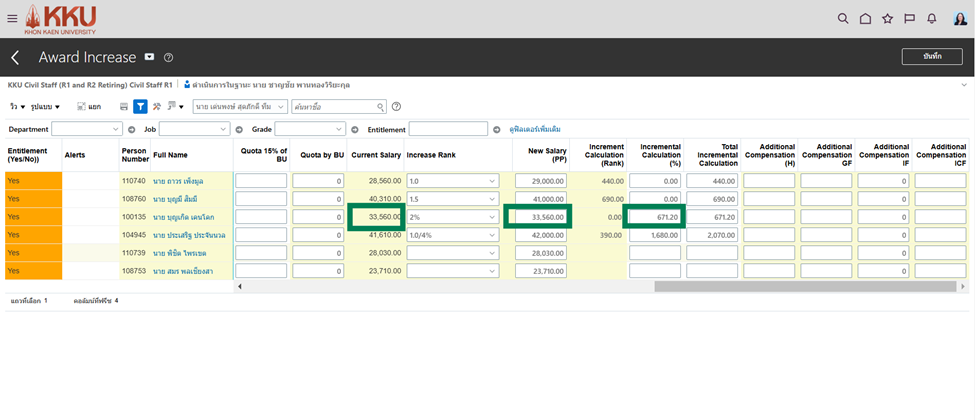Open Increase Rank dropdown showing 2%

(451, 217)
